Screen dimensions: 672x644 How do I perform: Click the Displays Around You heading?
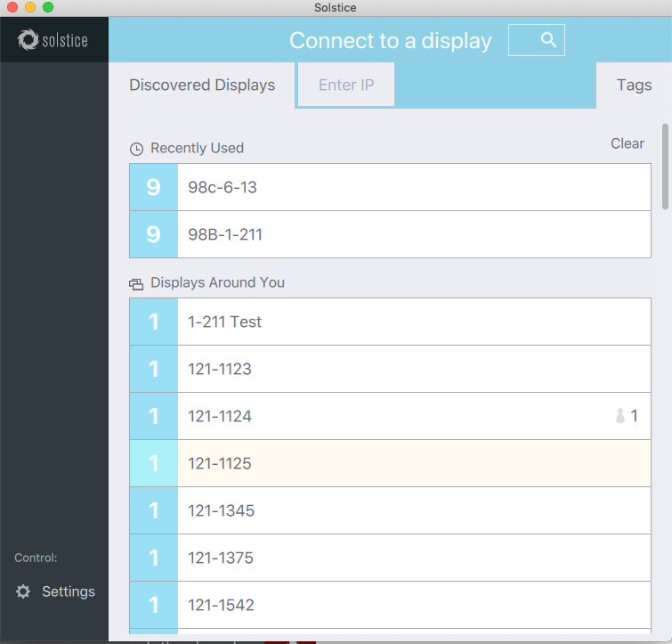click(x=217, y=282)
